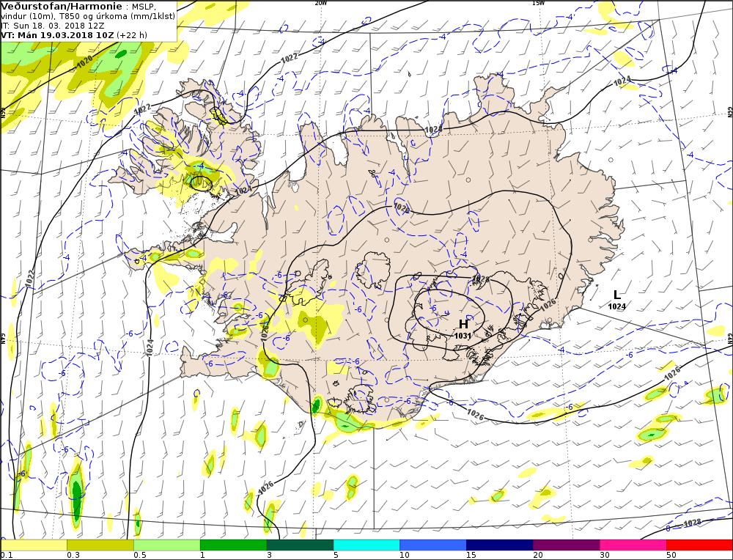This screenshot has width=733, height=560.
Task: Click the cyan 5 mm legend swatch
Action: 366,545
